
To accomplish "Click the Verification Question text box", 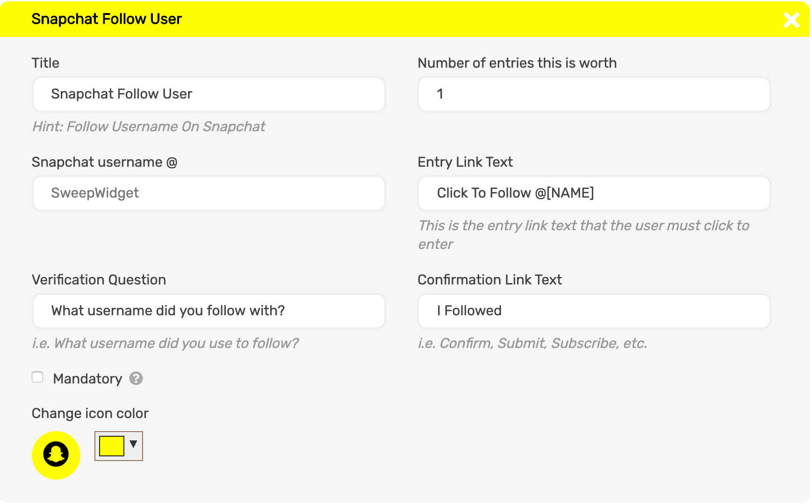I will [x=208, y=311].
